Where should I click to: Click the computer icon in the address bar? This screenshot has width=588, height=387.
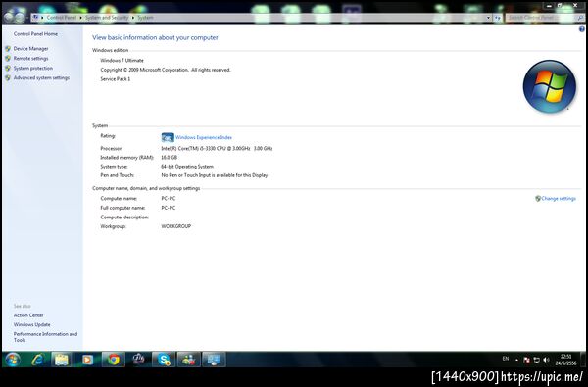pos(35,18)
